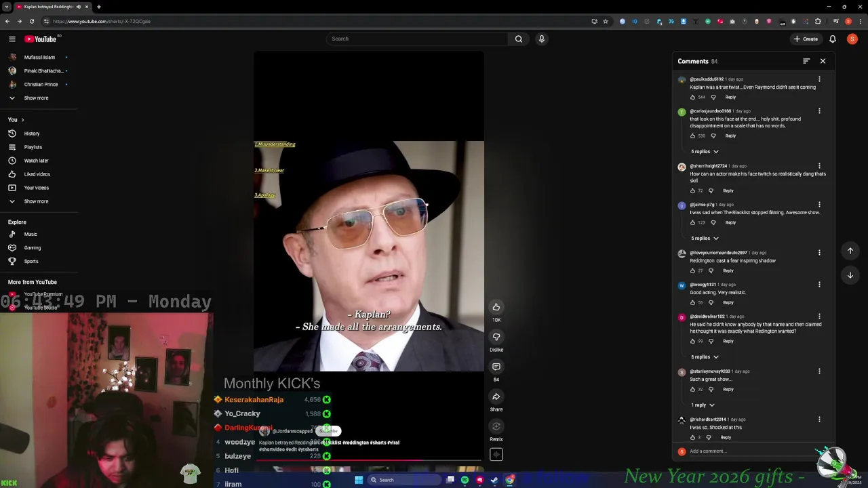
Task: Expand 5 replies under the @jaimie-p7g comment
Action: coord(705,238)
